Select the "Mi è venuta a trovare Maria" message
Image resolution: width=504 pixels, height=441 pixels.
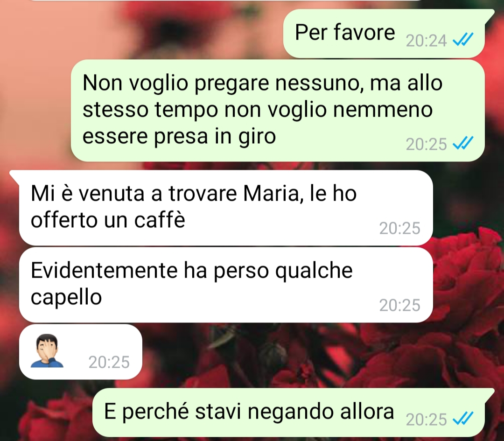226,208
